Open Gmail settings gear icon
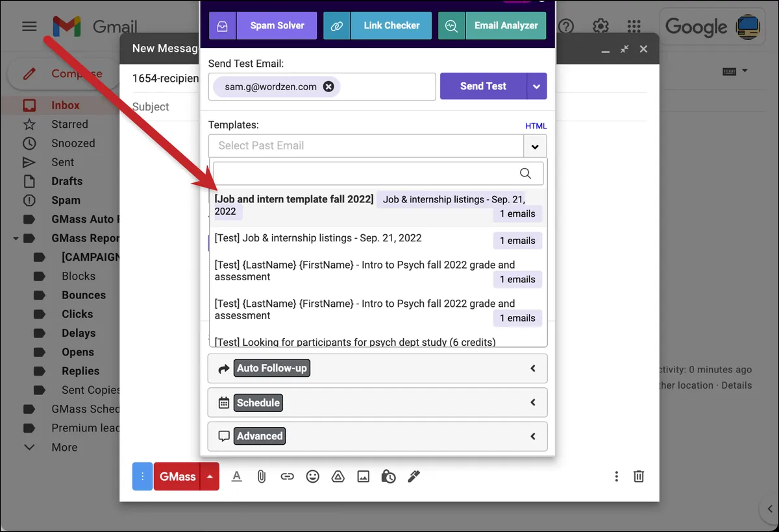The width and height of the screenshot is (779, 532). pyautogui.click(x=600, y=27)
